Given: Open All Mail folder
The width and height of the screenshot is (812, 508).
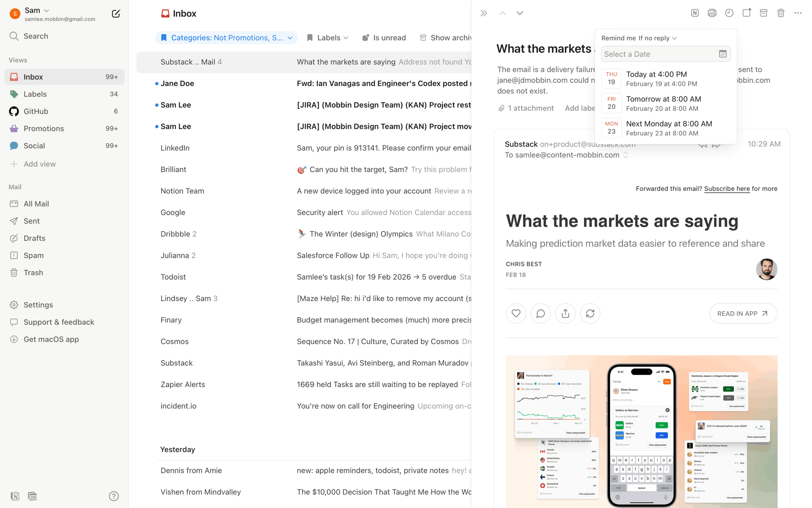Looking at the screenshot, I should (64, 204).
